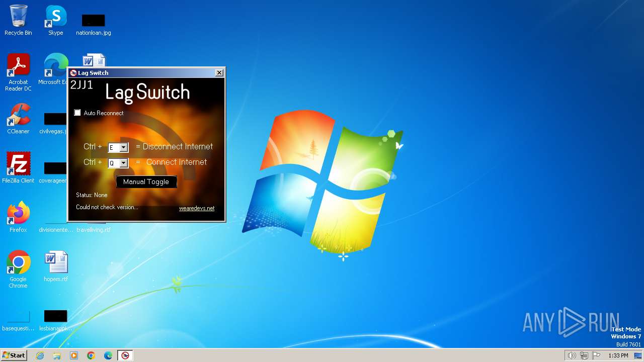Image resolution: width=644 pixels, height=362 pixels.
Task: Open Acrobat Reader DC shortcut
Action: pos(18,72)
